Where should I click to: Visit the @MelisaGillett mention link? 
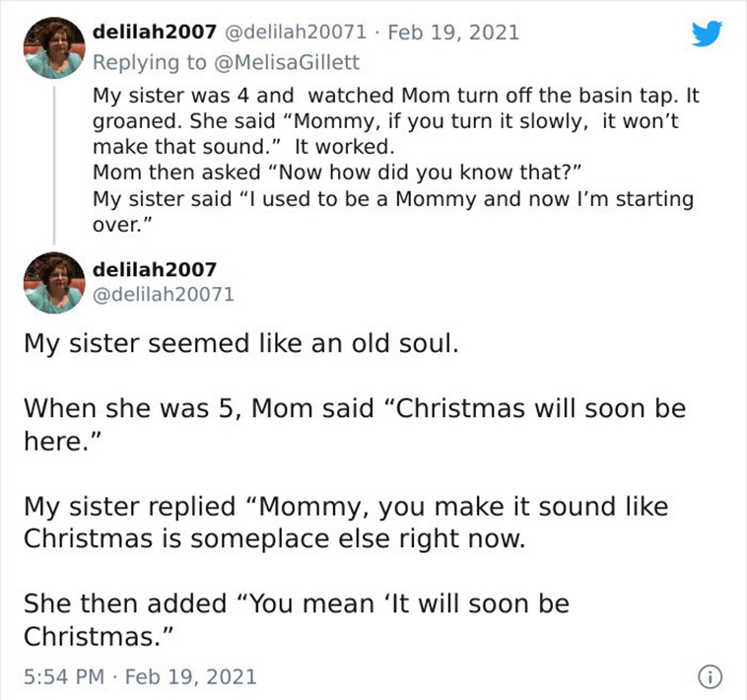click(x=288, y=62)
